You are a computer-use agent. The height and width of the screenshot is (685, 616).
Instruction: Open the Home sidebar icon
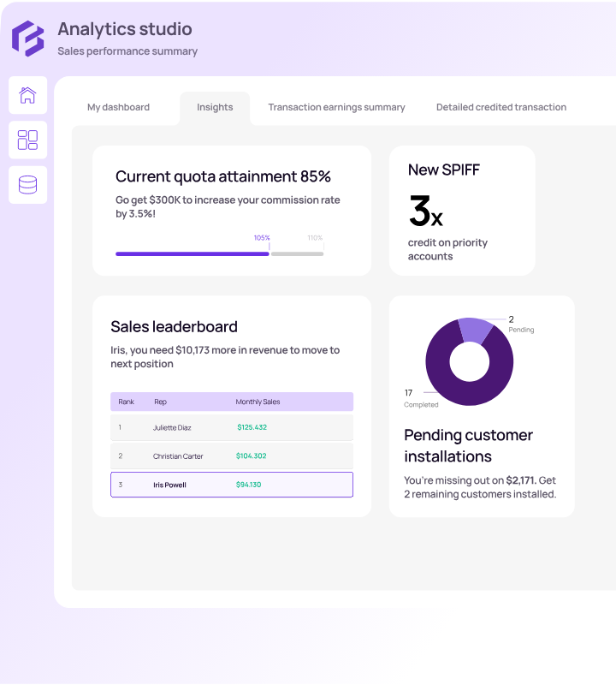(x=28, y=95)
